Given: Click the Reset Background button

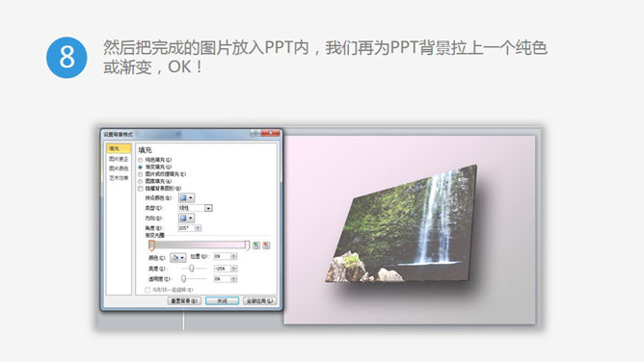Looking at the screenshot, I should tap(184, 301).
